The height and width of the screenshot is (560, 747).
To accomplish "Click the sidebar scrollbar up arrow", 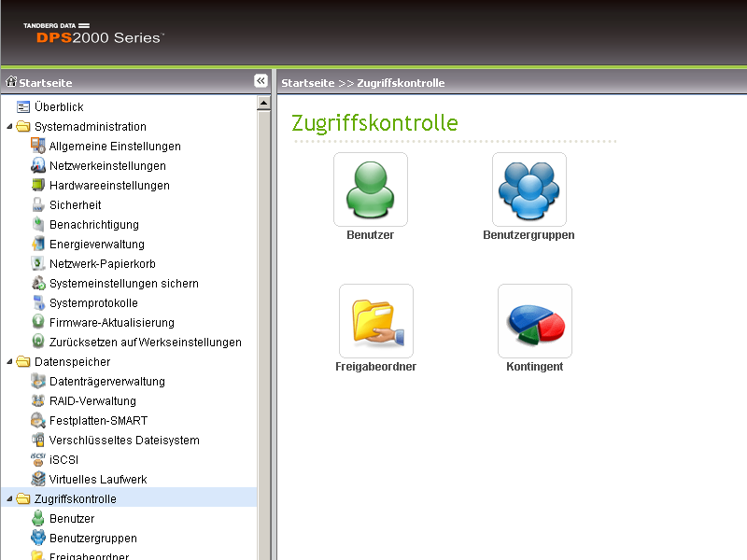I will click(263, 103).
